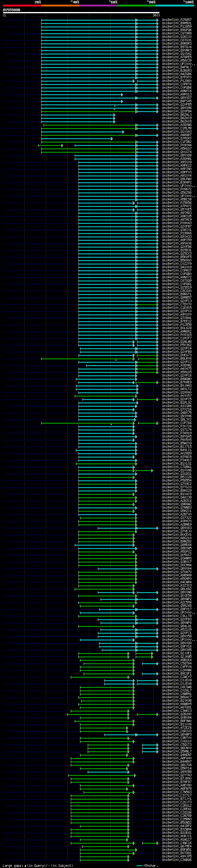
Task: Click the green alignment bar for UniRef100_B8LRY6
Action: (x=87, y=359)
